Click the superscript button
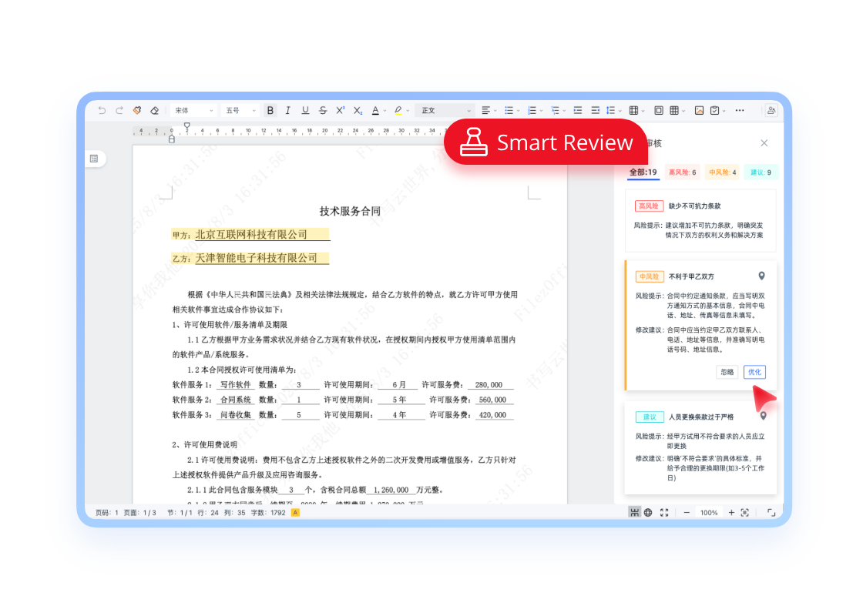This screenshot has height=616, width=863. (x=340, y=110)
